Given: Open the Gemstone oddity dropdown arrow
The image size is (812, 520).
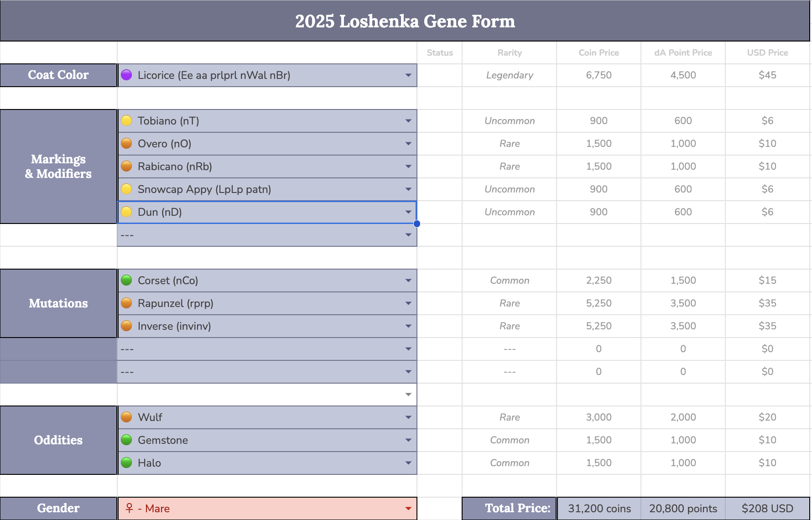Looking at the screenshot, I should (x=408, y=440).
